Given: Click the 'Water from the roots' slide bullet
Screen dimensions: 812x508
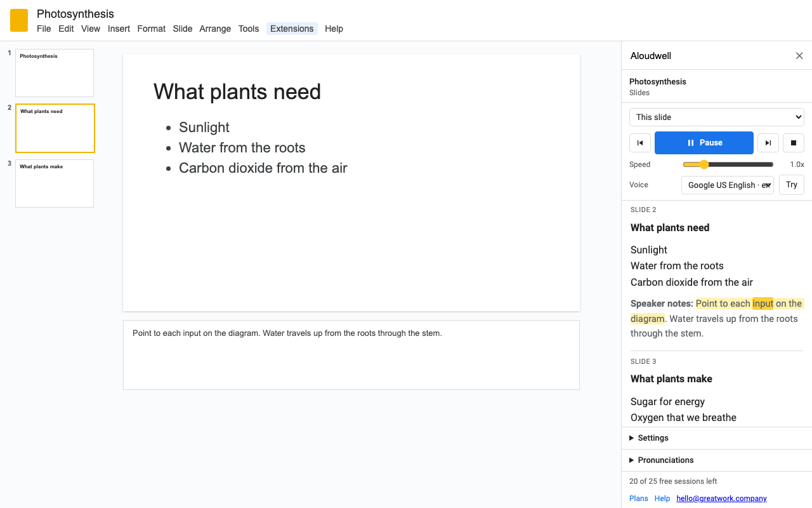Looking at the screenshot, I should [242, 147].
